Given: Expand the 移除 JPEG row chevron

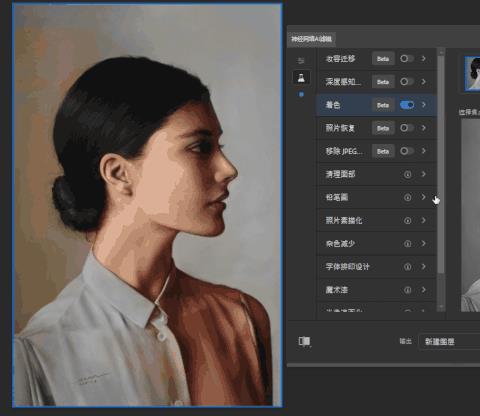Looking at the screenshot, I should pos(423,151).
